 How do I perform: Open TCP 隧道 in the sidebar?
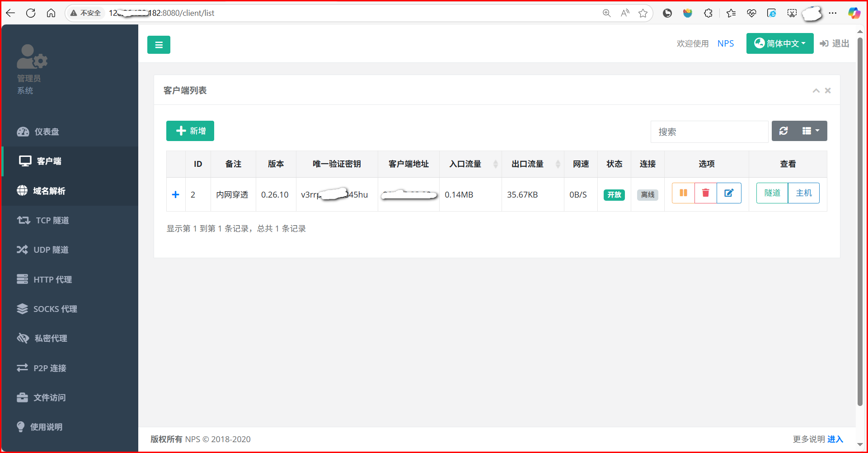coord(70,220)
